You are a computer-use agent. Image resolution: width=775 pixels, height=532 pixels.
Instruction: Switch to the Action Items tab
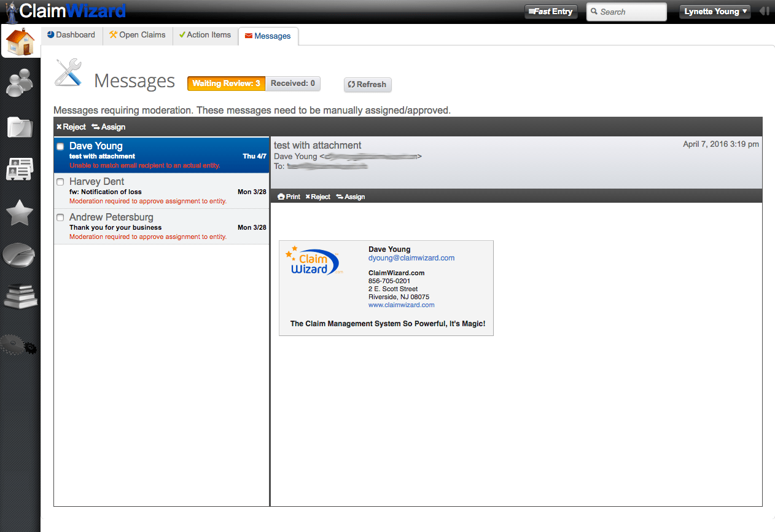204,35
